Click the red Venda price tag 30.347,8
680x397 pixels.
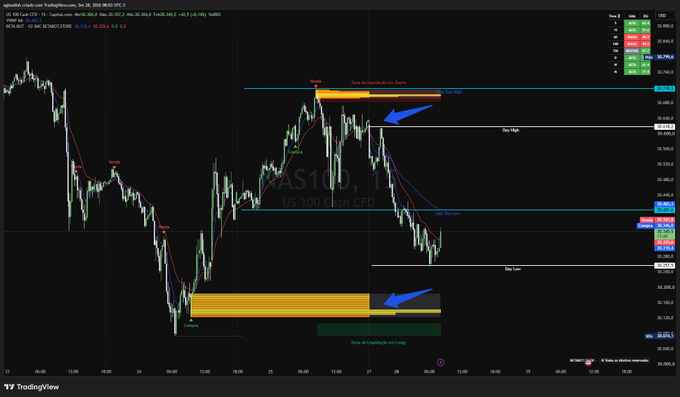(x=657, y=220)
